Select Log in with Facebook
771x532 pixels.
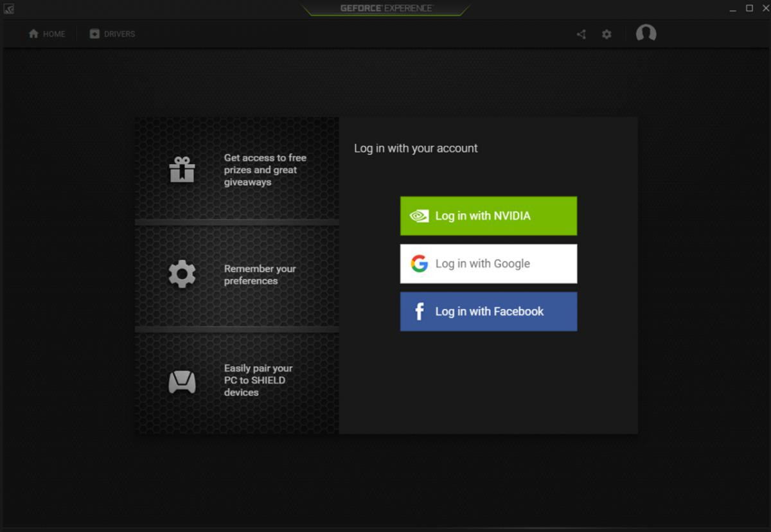[488, 312]
